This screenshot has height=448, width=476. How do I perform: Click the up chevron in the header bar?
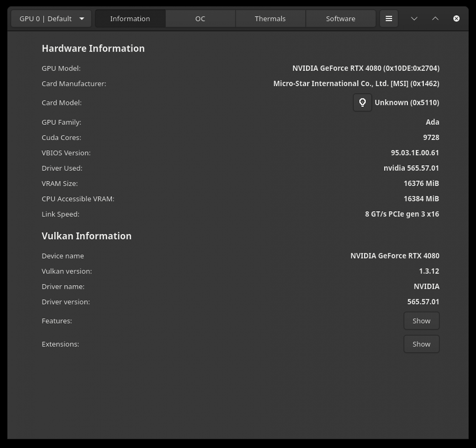(x=435, y=18)
